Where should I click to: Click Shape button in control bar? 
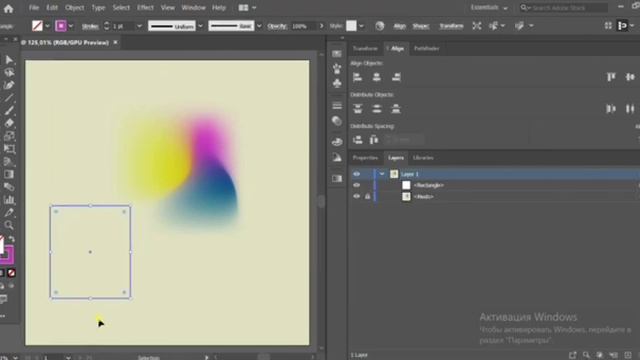420,26
